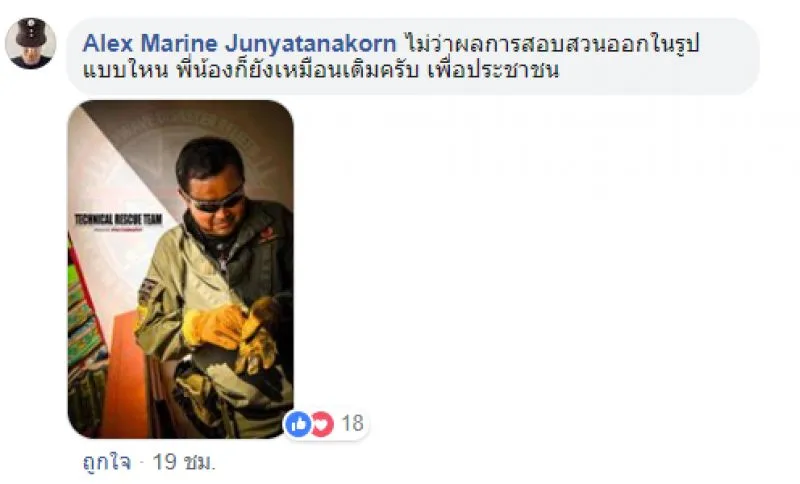Viewport: 800px width, 484px height.
Task: Click the yellow gloves in the photo
Action: [232, 333]
